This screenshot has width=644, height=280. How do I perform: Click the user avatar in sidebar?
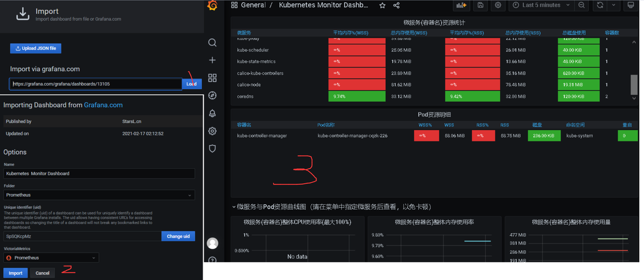(212, 243)
